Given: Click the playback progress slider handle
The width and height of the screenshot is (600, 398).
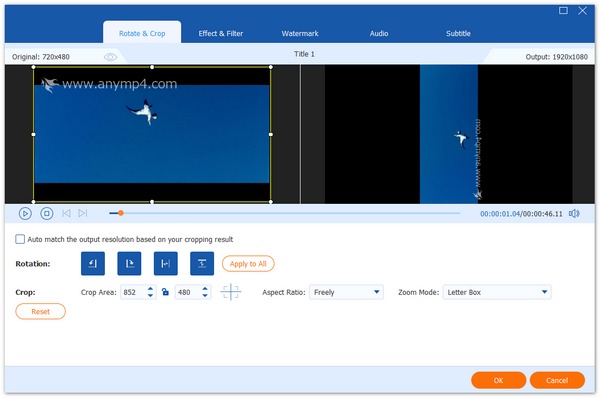Looking at the screenshot, I should 121,213.
